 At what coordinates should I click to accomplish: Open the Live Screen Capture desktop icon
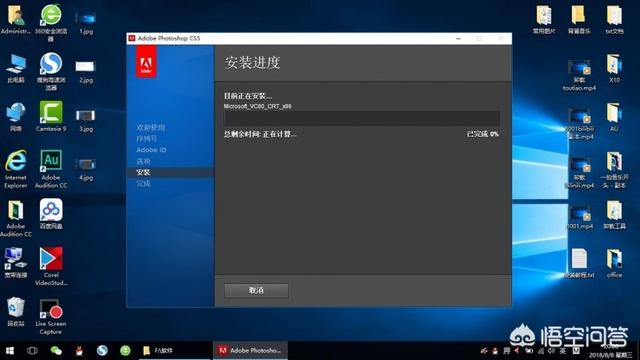coord(51,317)
